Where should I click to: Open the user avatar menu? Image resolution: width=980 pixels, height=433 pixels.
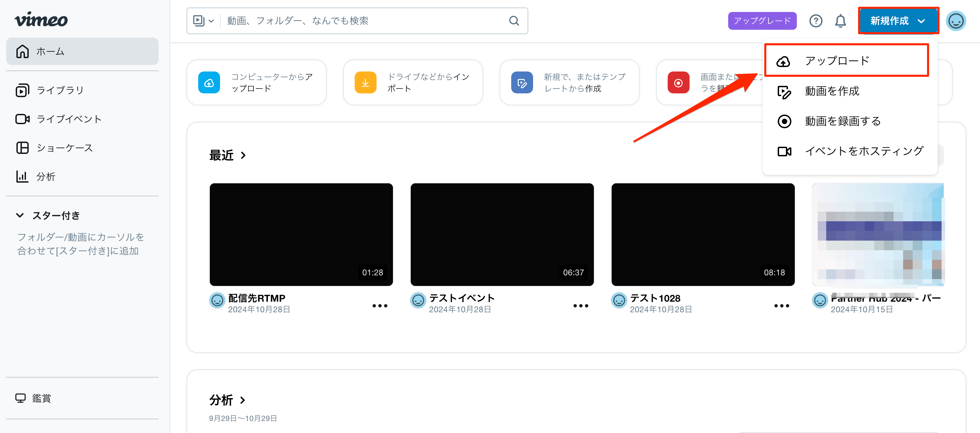(x=956, y=21)
